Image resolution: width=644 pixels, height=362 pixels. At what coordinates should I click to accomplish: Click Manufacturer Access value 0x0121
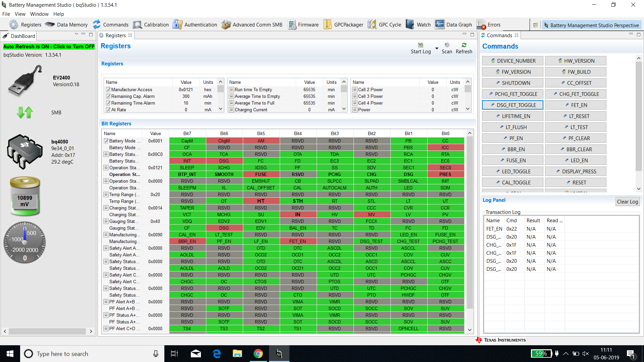[186, 89]
